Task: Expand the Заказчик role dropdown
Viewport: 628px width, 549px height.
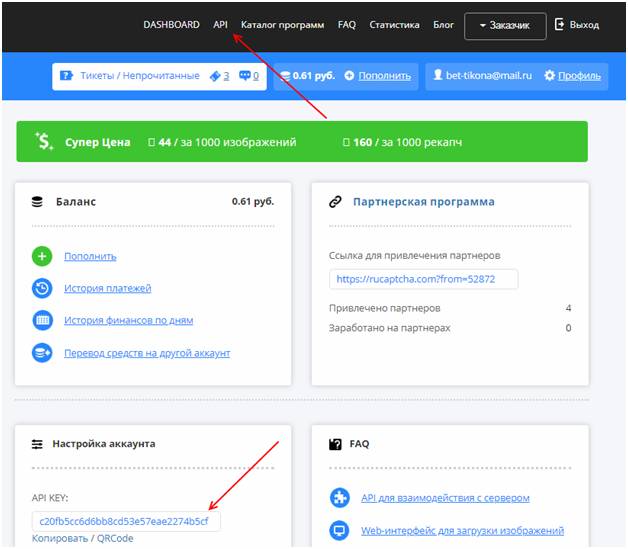Action: (505, 26)
